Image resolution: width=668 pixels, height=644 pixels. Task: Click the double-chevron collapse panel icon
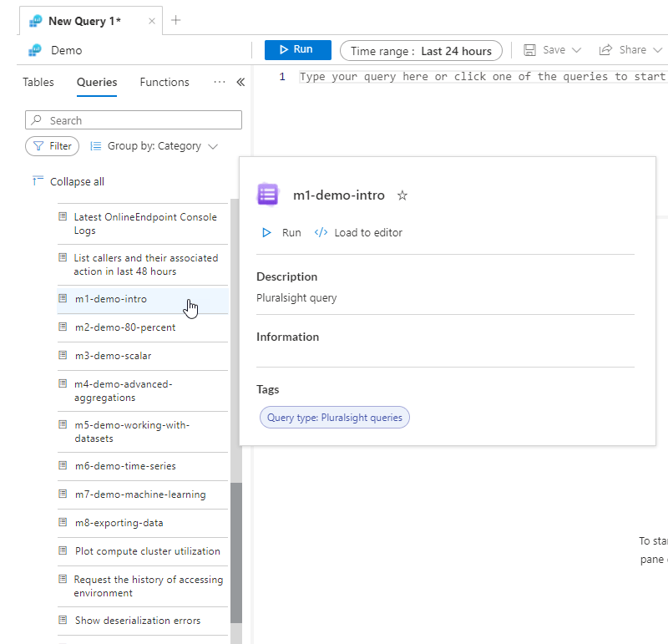[x=240, y=82]
